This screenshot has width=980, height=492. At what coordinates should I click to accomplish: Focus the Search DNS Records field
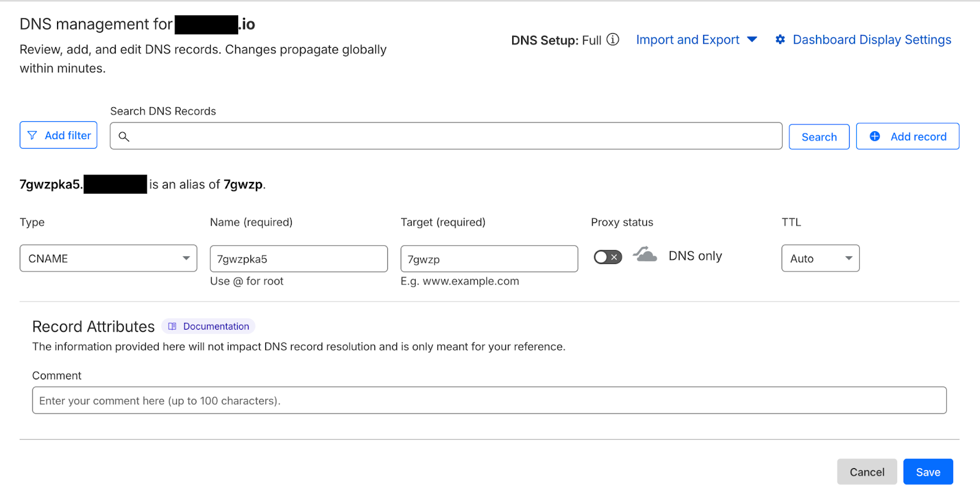tap(453, 136)
